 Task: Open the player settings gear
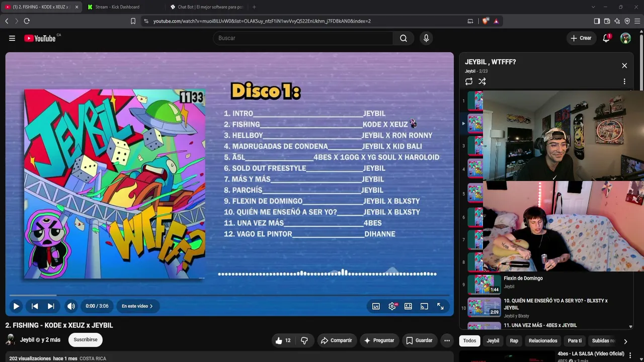coord(392,306)
